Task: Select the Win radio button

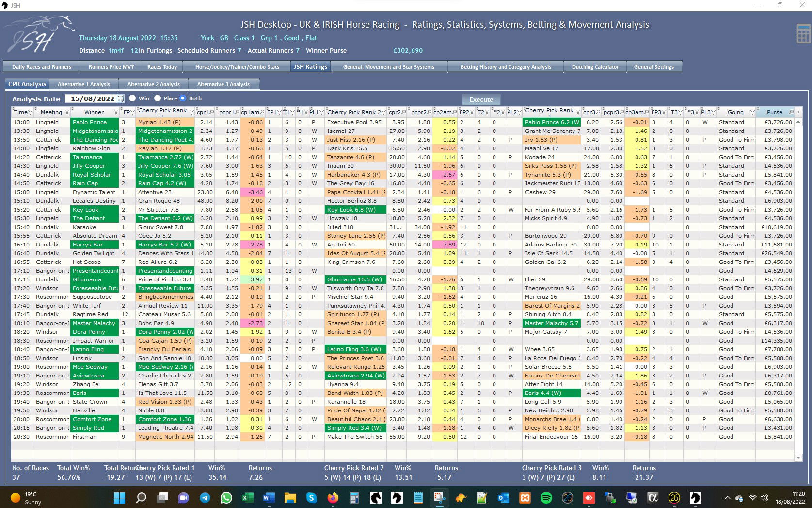Action: pyautogui.click(x=132, y=98)
